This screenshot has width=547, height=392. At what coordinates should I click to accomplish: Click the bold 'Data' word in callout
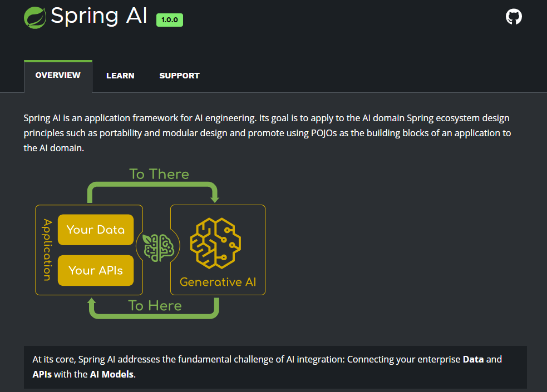pos(473,359)
